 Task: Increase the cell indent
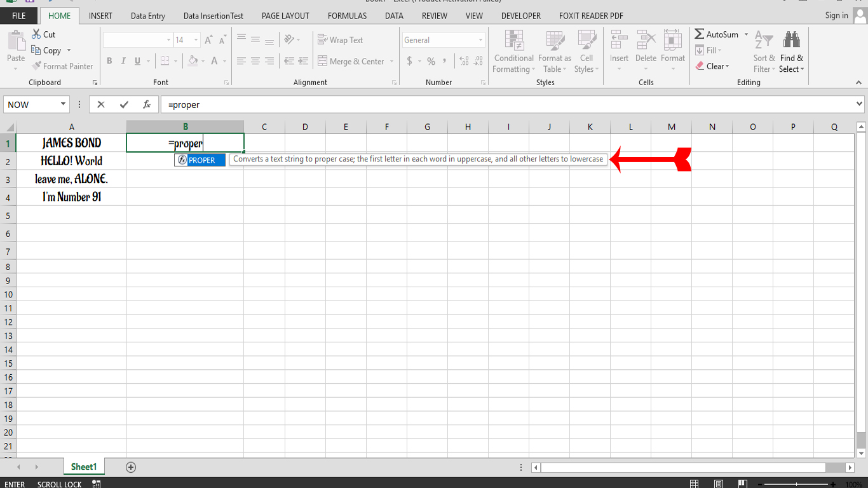[304, 61]
